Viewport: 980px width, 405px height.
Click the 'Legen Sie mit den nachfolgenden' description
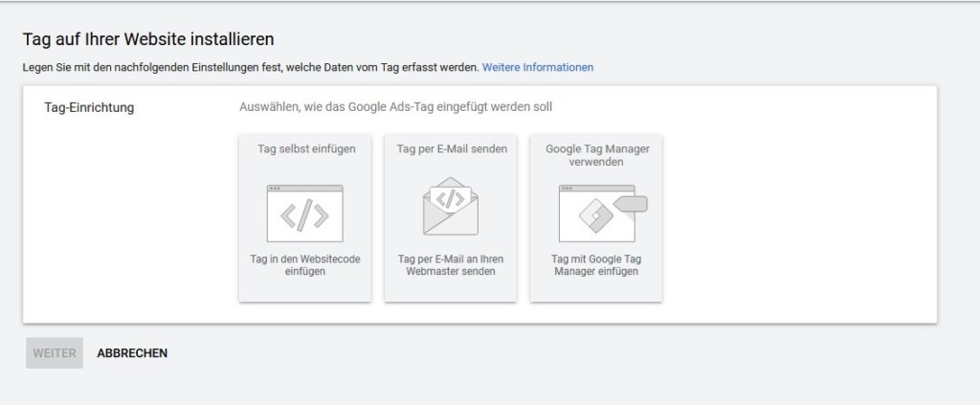click(x=249, y=67)
